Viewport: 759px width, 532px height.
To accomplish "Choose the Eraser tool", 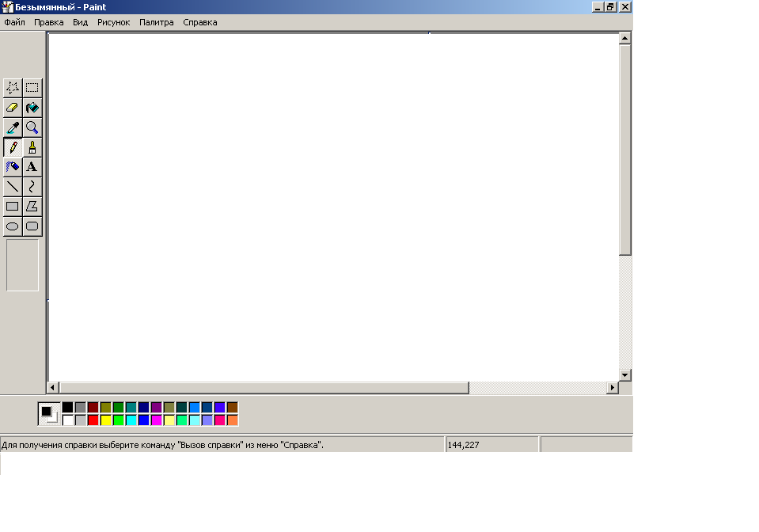I will pos(13,108).
